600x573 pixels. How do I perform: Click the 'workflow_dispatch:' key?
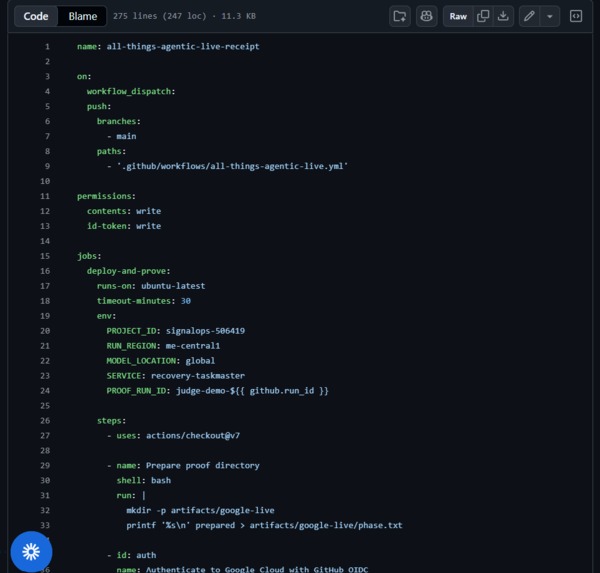[131, 91]
